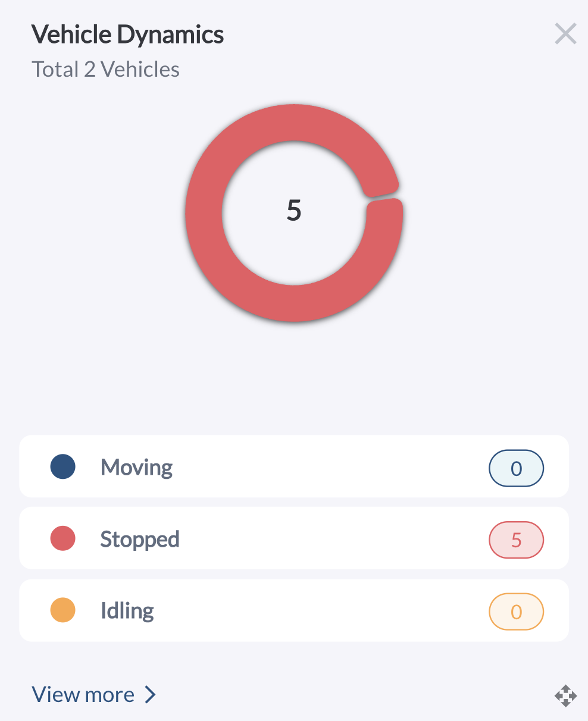Click the chevron next to View more
Screen dimensions: 588x721
[x=151, y=694]
